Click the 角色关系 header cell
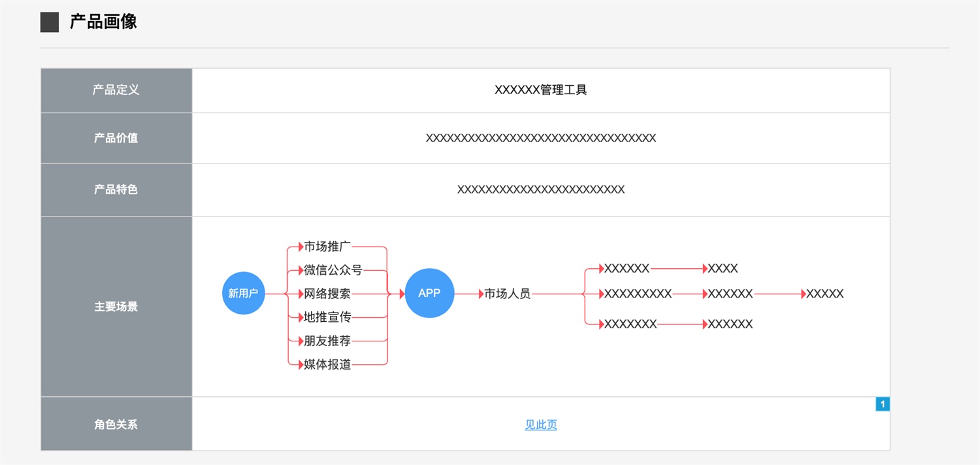Screen dimensions: 980x465 (x=116, y=424)
